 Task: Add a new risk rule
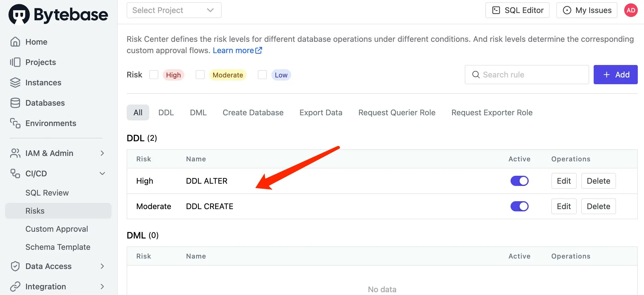(x=615, y=75)
